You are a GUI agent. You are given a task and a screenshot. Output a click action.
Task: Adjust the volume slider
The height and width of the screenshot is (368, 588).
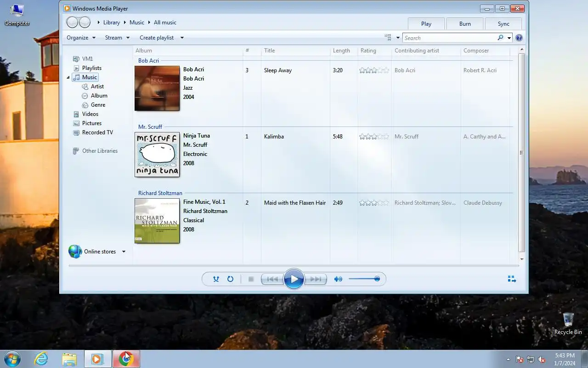364,279
